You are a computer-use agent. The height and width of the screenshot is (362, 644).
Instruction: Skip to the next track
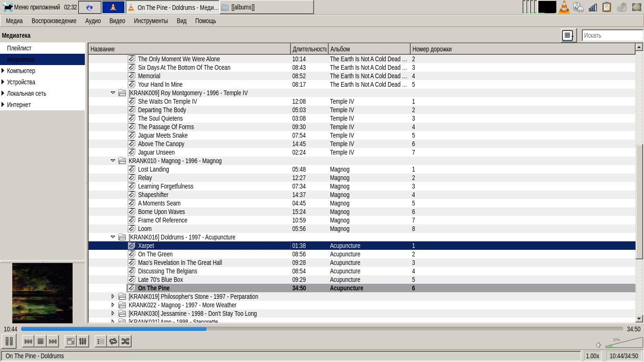[53, 341]
